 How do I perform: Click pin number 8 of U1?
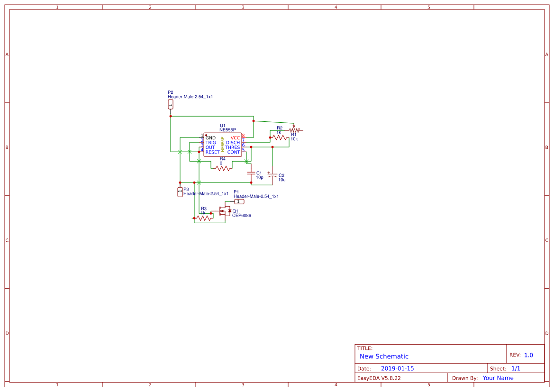pyautogui.click(x=244, y=136)
